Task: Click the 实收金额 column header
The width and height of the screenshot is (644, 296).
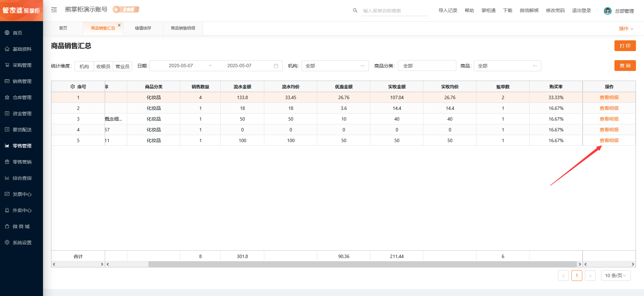Action: pos(397,87)
